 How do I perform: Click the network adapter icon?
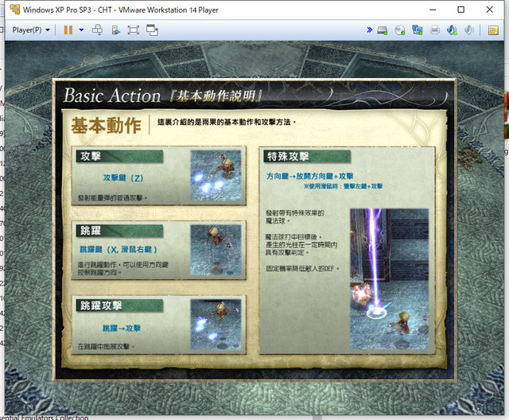click(417, 30)
